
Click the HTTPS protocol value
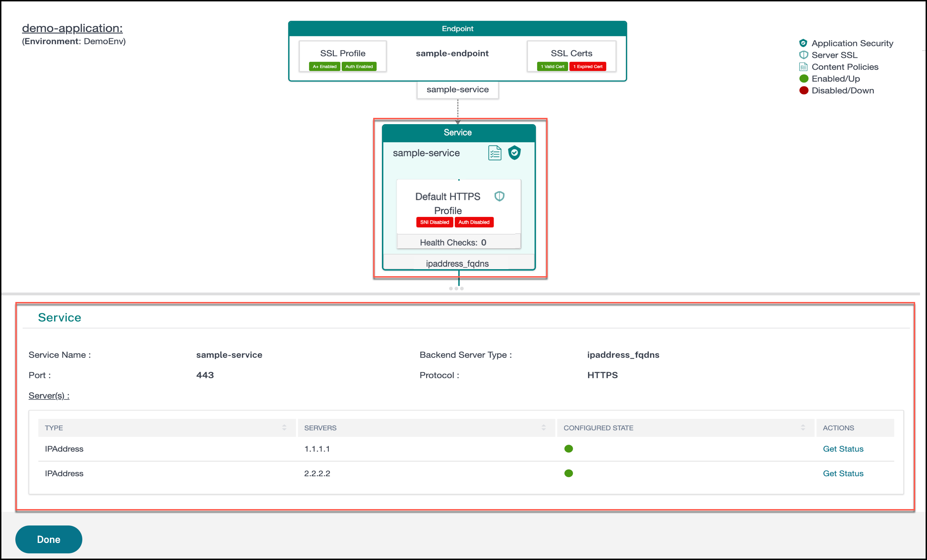coord(602,375)
